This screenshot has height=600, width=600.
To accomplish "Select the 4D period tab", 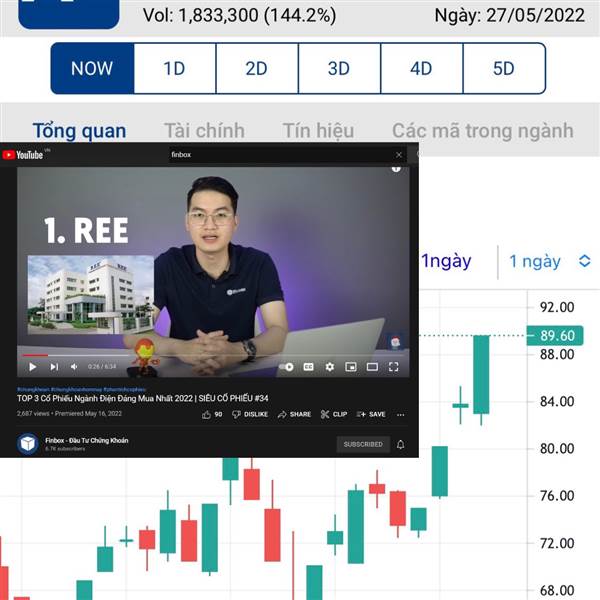I will (x=421, y=68).
